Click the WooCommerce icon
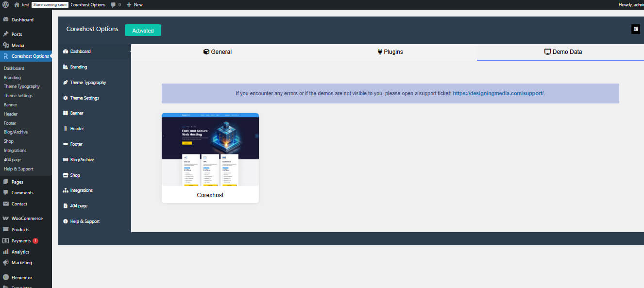The width and height of the screenshot is (644, 288). 6,219
